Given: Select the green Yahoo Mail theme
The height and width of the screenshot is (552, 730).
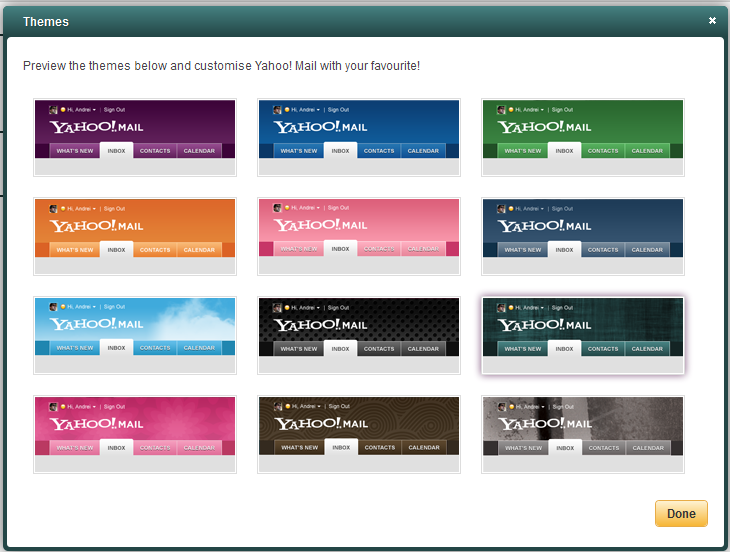Looking at the screenshot, I should (x=583, y=137).
